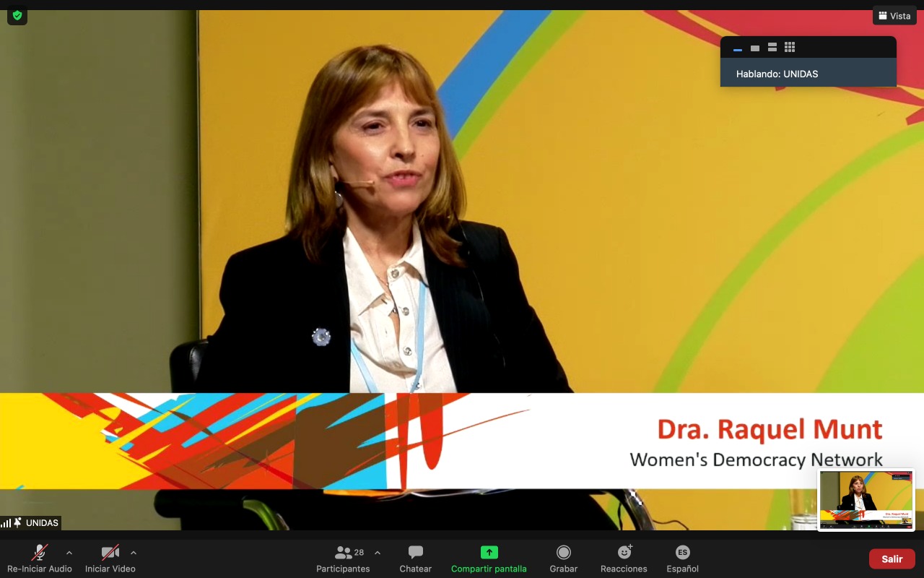Expand video options arrow next to camera
924x578 pixels.
pyautogui.click(x=134, y=553)
